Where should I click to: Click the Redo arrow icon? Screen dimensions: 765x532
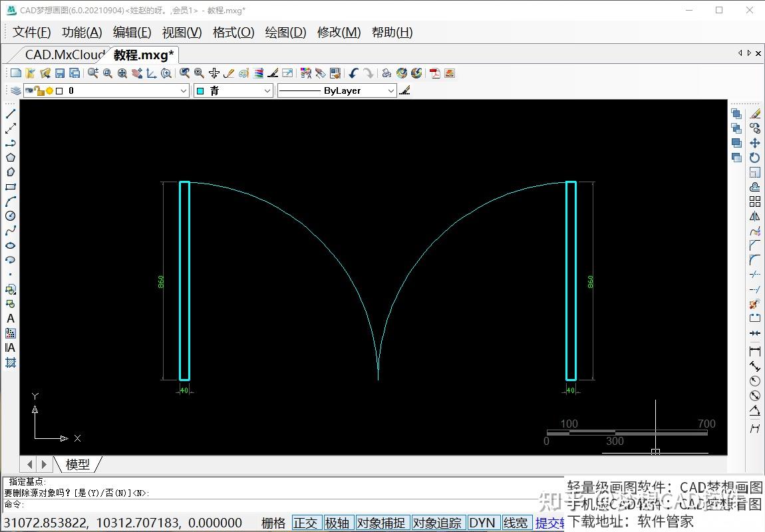pyautogui.click(x=369, y=73)
